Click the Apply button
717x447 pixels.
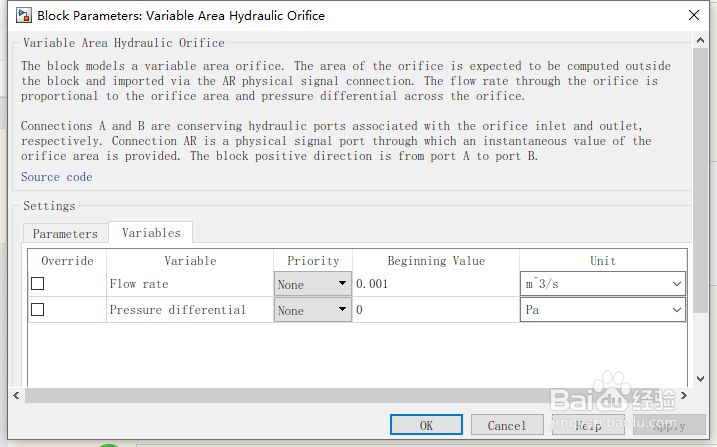point(668,425)
